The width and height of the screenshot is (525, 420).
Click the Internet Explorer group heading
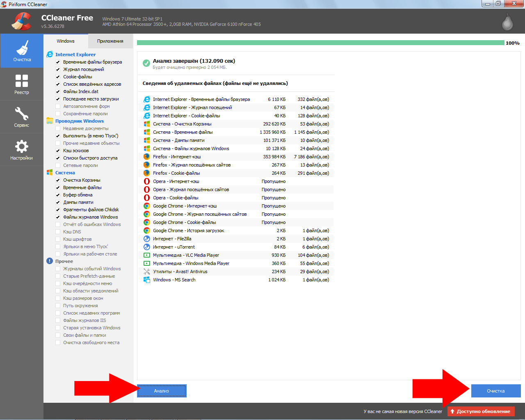[x=75, y=54]
